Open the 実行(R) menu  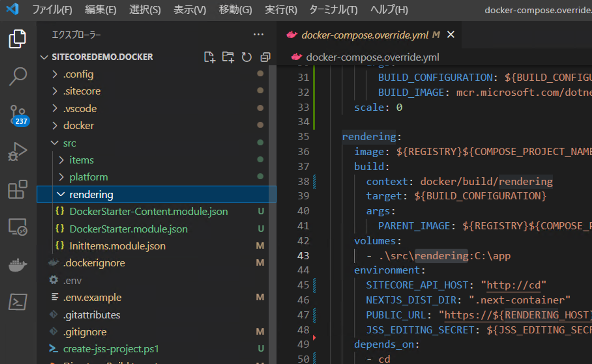point(281,10)
